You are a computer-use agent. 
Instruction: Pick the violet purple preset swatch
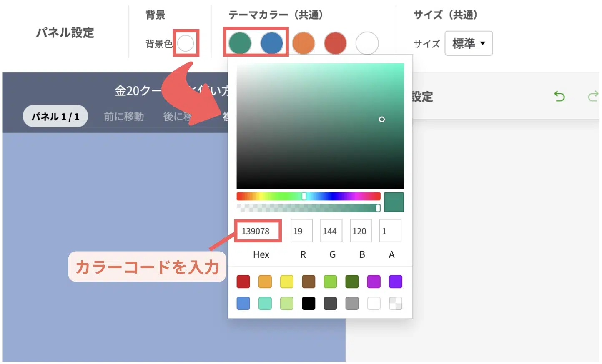pos(396,282)
